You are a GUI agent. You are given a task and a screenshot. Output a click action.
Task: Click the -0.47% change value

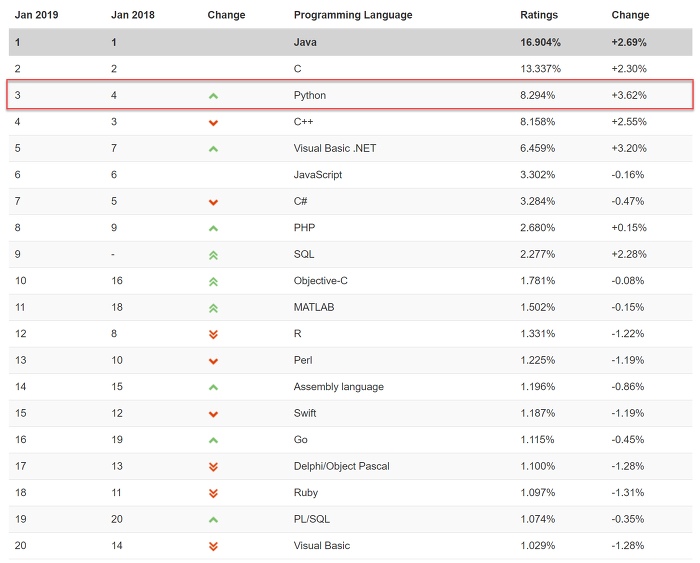click(628, 201)
